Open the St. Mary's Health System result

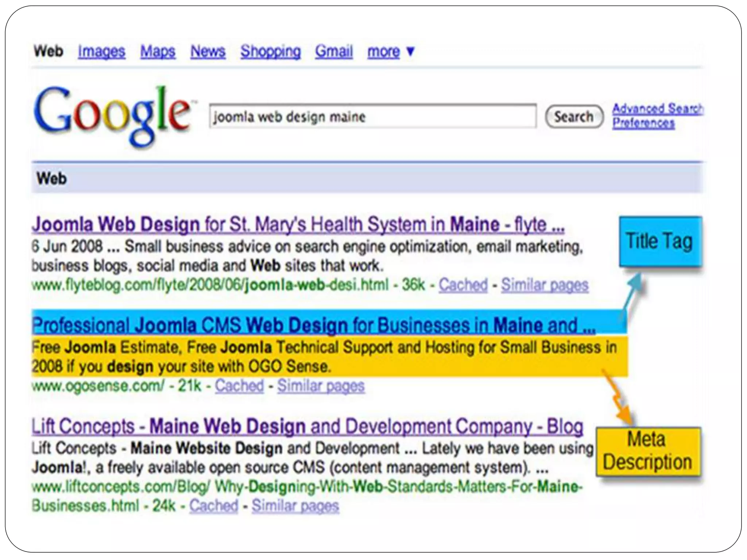coord(298,225)
